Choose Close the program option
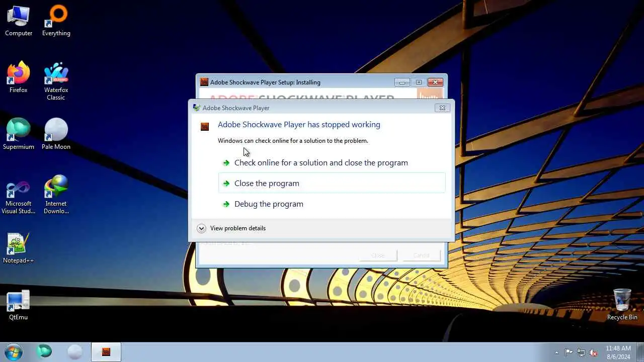 tap(332, 183)
